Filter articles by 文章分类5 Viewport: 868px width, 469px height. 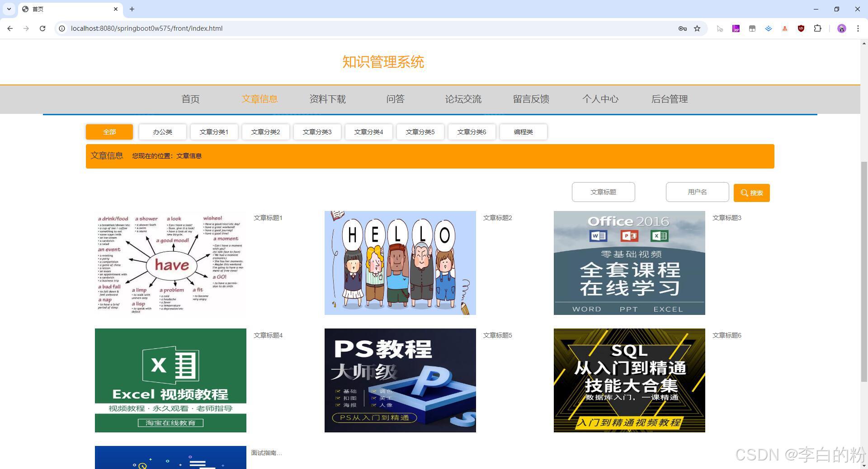[420, 132]
